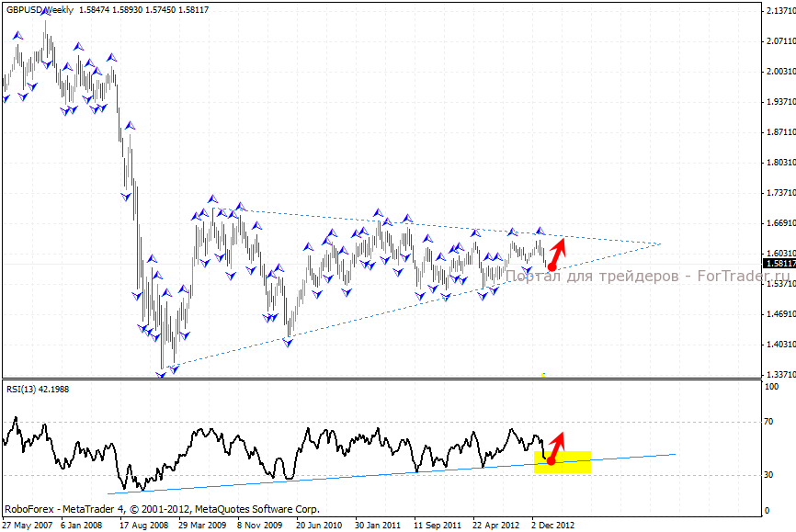Click the RoboForex MetaTrader 4 copyright text
Image resolution: width=796 pixels, height=532 pixels.
pos(162,508)
